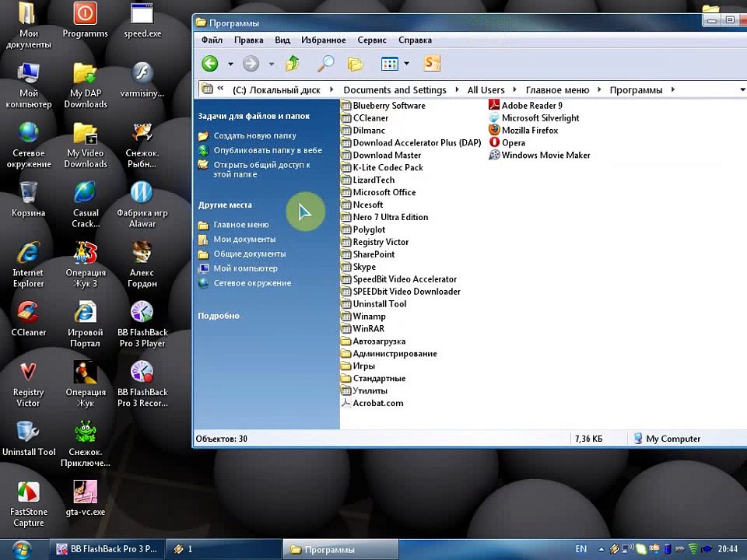Image resolution: width=747 pixels, height=560 pixels.
Task: Go up one folder level
Action: pyautogui.click(x=293, y=63)
